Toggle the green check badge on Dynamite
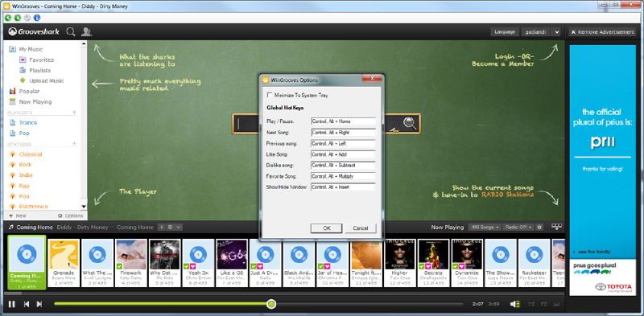Screen dimensions: 644x316 [455, 266]
